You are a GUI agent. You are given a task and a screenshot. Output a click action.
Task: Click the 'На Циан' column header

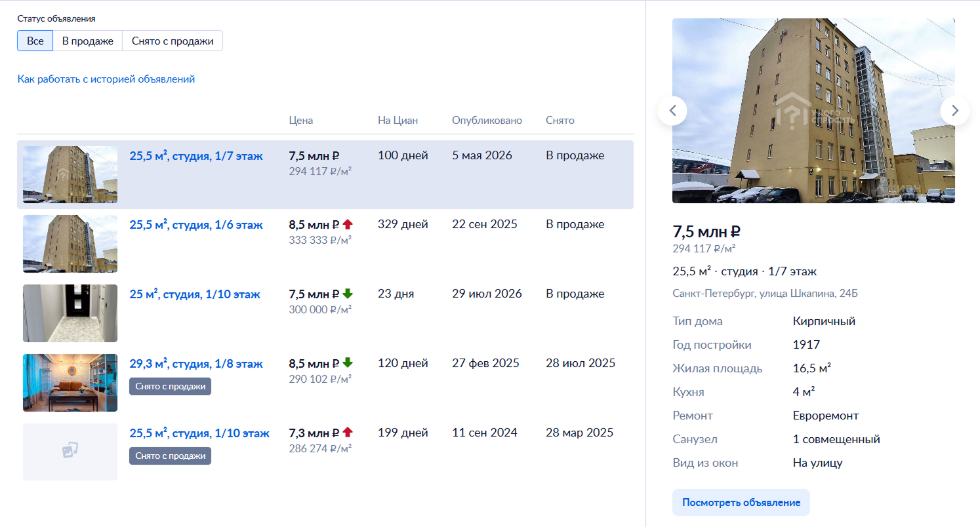(398, 121)
